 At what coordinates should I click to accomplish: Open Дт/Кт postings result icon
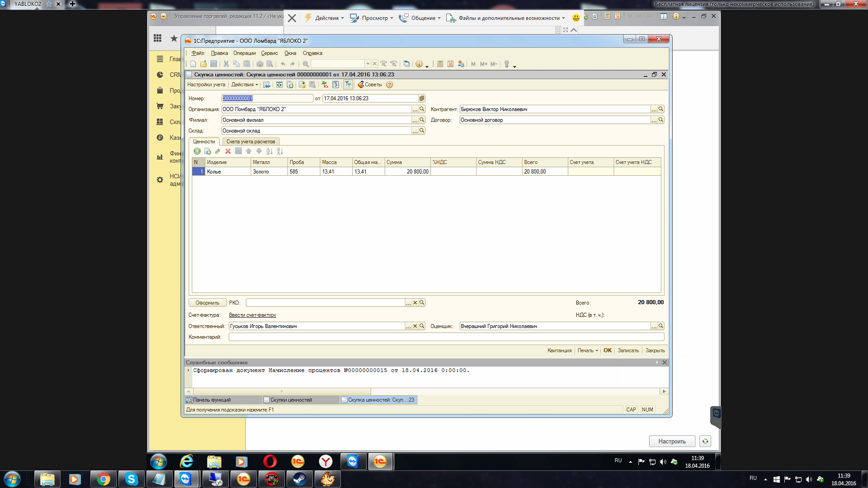point(325,84)
